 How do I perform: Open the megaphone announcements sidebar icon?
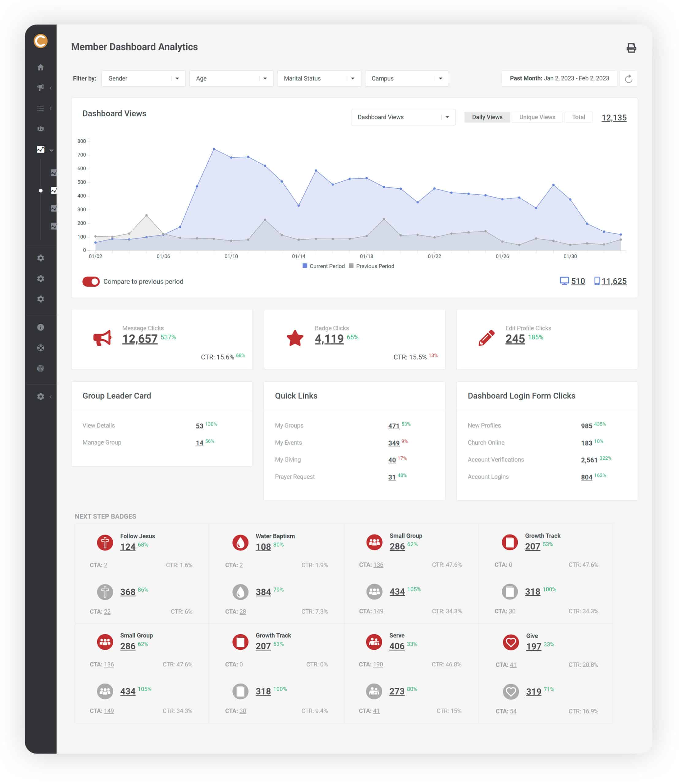click(40, 88)
